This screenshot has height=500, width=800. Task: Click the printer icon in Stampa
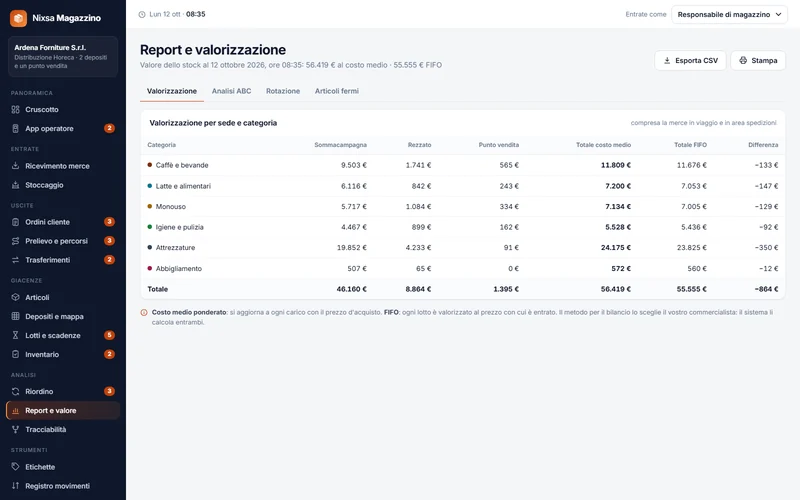coord(743,60)
